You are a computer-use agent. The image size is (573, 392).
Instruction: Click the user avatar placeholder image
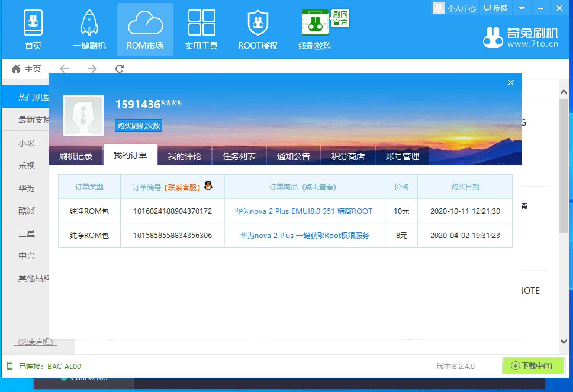point(83,115)
